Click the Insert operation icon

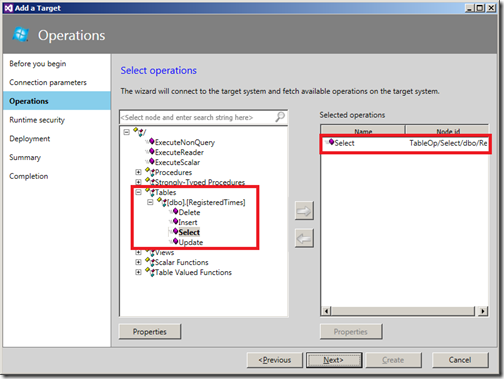175,222
